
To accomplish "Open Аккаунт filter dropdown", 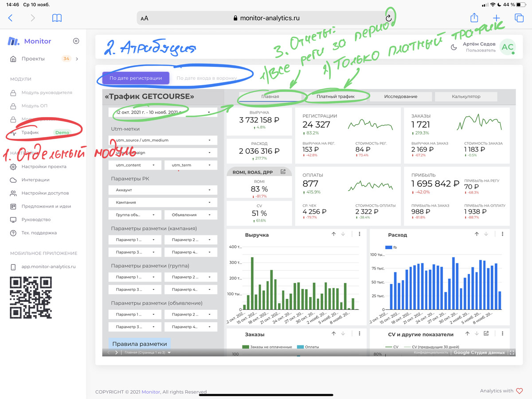I will click(x=163, y=190).
